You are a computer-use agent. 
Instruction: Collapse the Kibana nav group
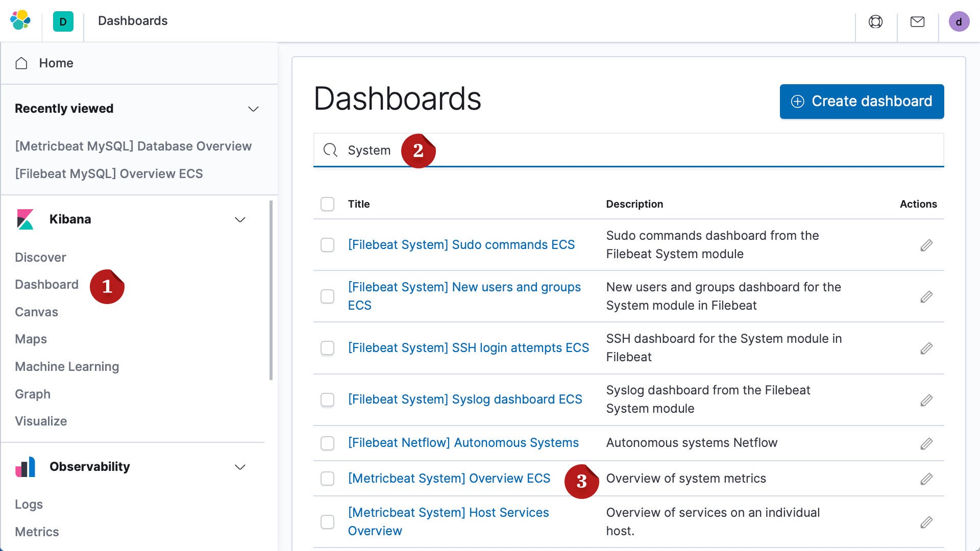[240, 219]
